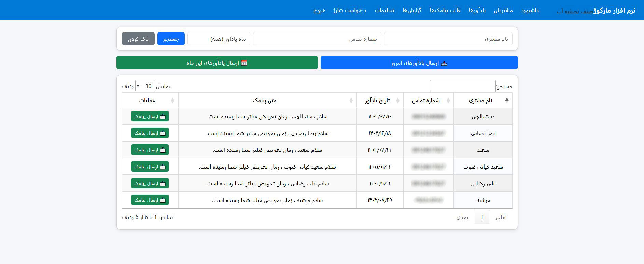Send today's reminders with blue ارسال یادآورهای امروز
The image size is (644, 264).
tap(419, 63)
